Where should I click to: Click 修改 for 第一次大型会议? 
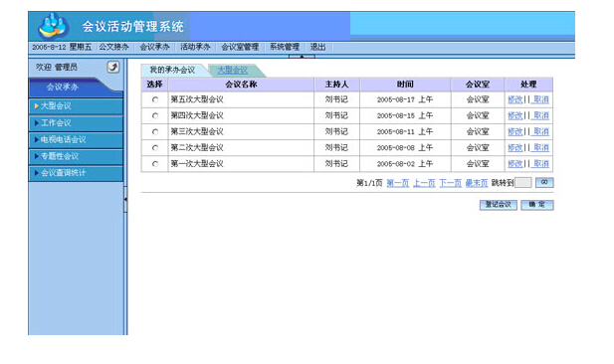(x=515, y=164)
